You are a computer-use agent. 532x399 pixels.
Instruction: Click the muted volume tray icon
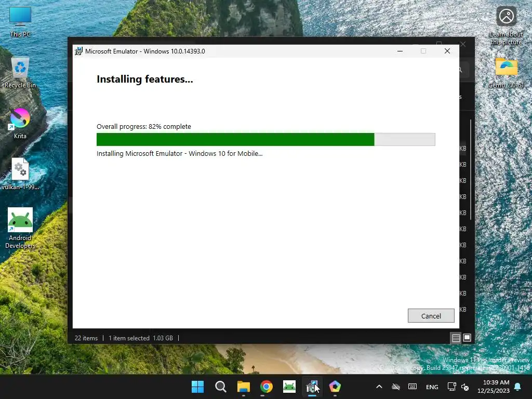pos(465,387)
